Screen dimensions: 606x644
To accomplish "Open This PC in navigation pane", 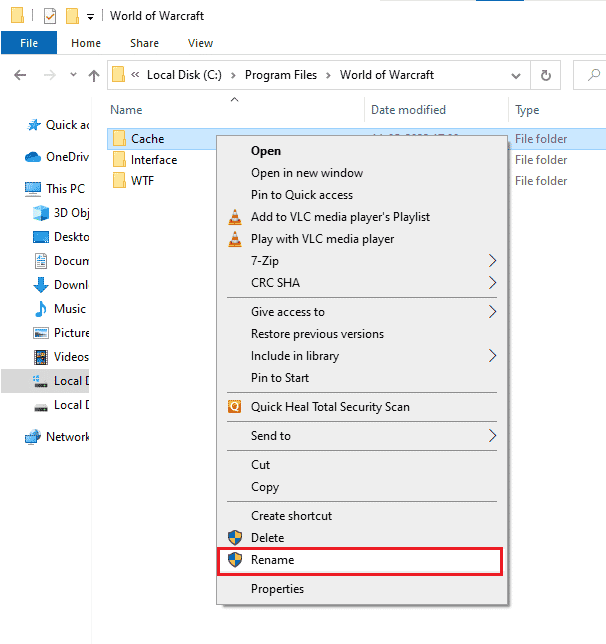I will point(65,188).
